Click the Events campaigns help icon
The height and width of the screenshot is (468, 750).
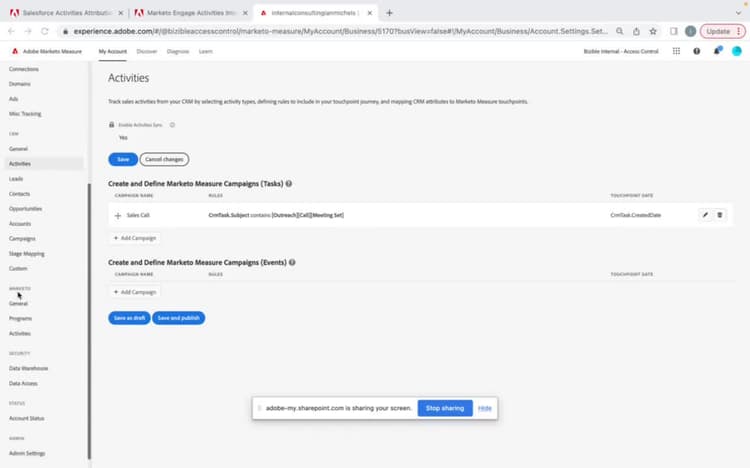tap(292, 263)
